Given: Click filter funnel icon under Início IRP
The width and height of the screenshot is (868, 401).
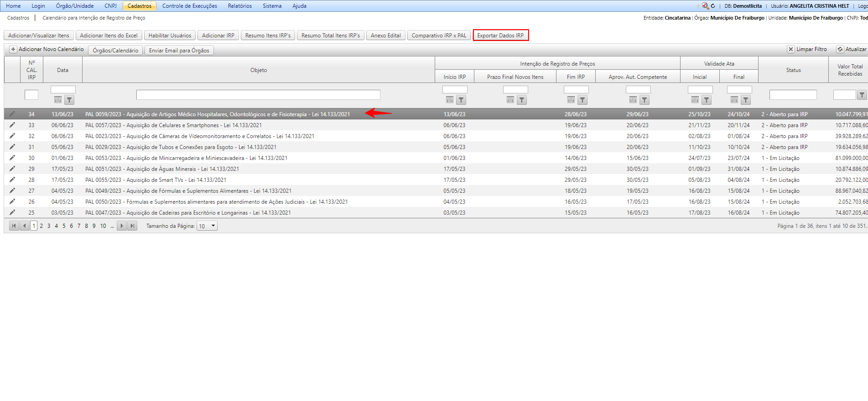Looking at the screenshot, I should pyautogui.click(x=461, y=100).
